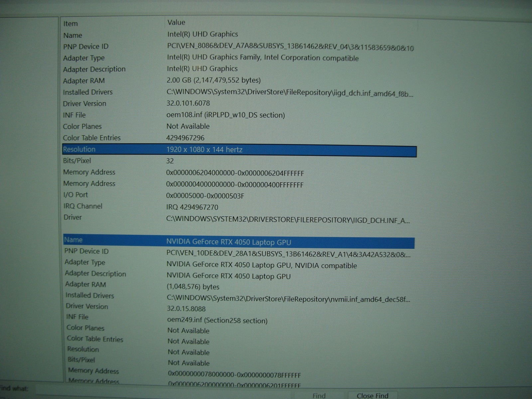Click the Item column header
Viewport: 532px width, 399px height.
tap(70, 24)
